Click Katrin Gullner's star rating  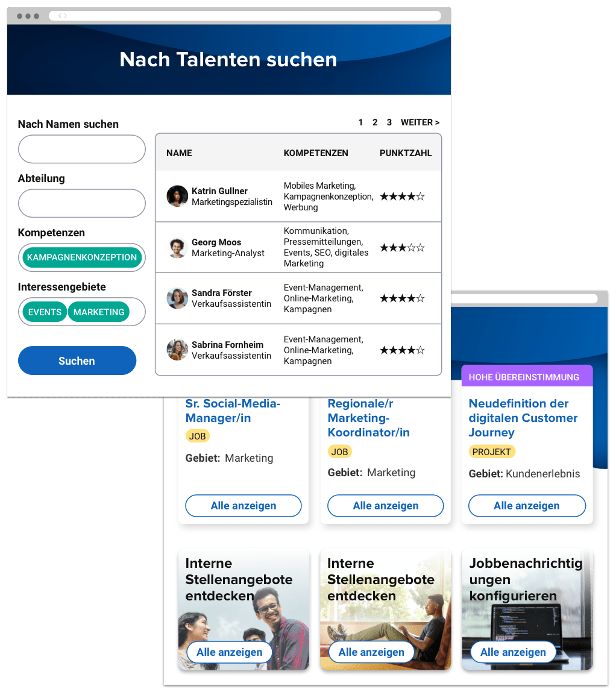402,197
